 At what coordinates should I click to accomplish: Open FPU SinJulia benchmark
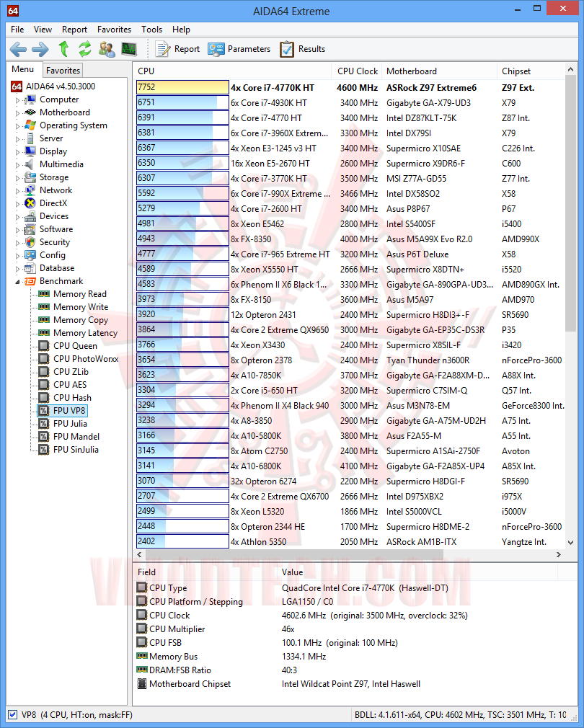(76, 450)
